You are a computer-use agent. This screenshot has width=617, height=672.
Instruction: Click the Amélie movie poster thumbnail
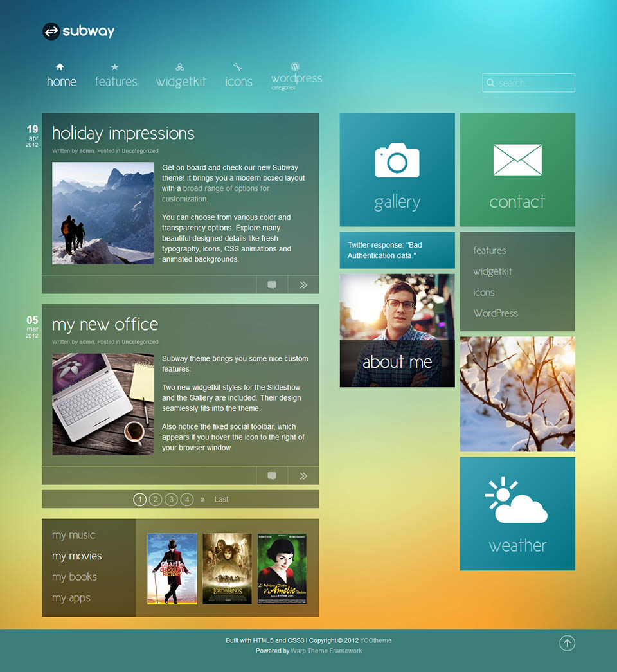[282, 568]
